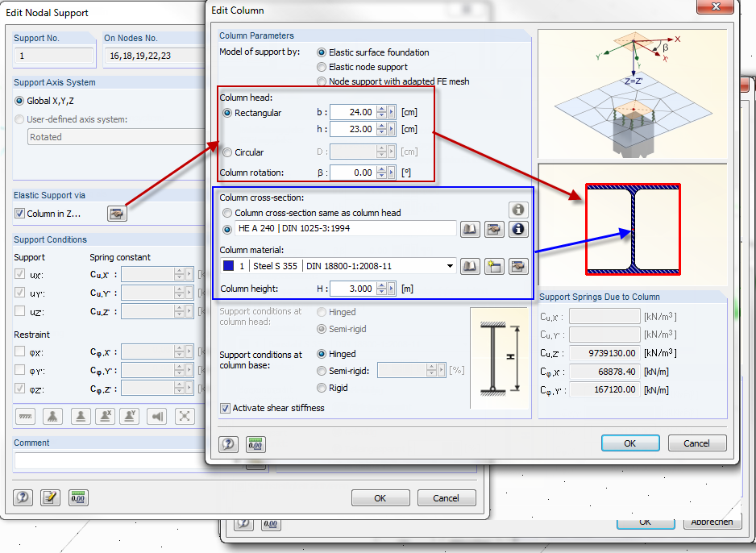Screen dimensions: 756x553
Task: Click the delete support conditions X icon
Action: 185,416
